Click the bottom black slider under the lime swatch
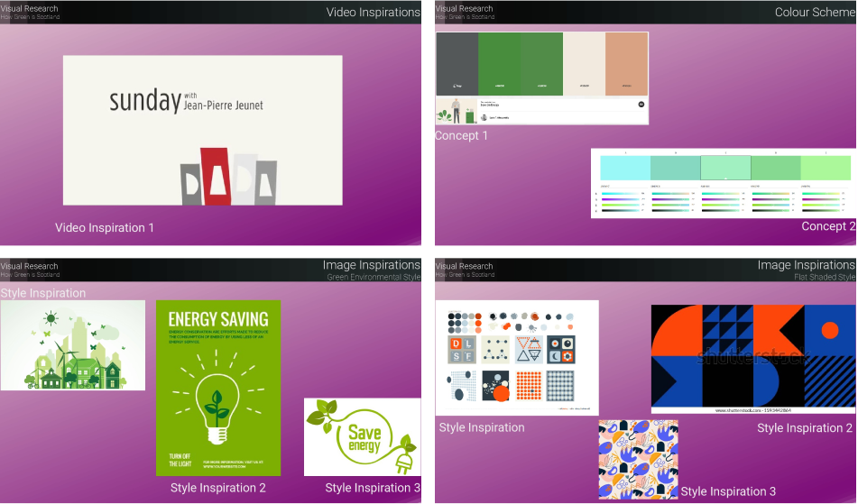 tap(821, 210)
